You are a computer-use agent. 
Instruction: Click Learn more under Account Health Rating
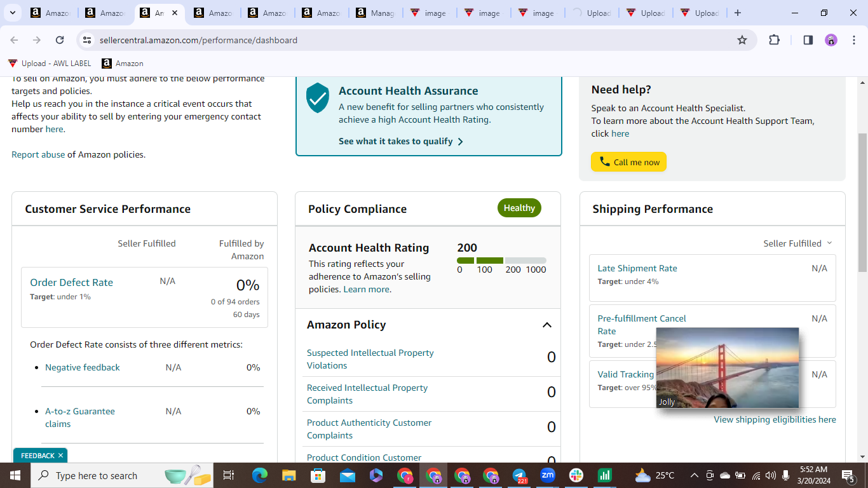click(366, 289)
